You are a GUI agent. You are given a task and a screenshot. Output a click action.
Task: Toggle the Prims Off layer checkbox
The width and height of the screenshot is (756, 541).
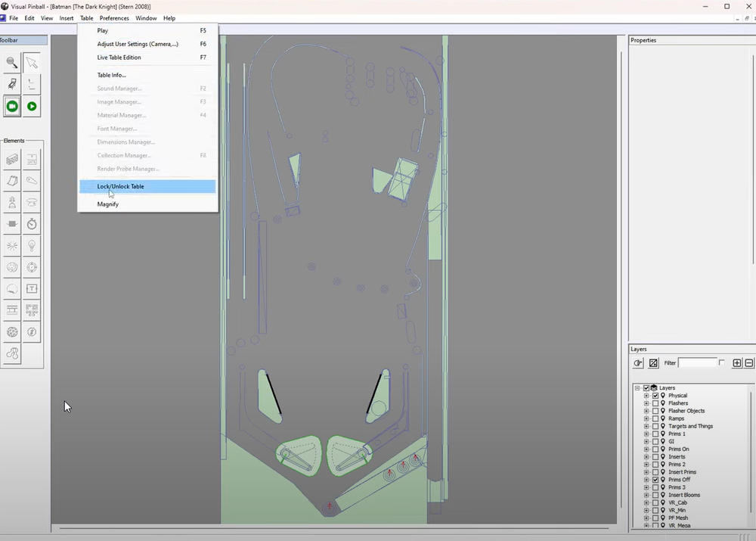pos(655,480)
